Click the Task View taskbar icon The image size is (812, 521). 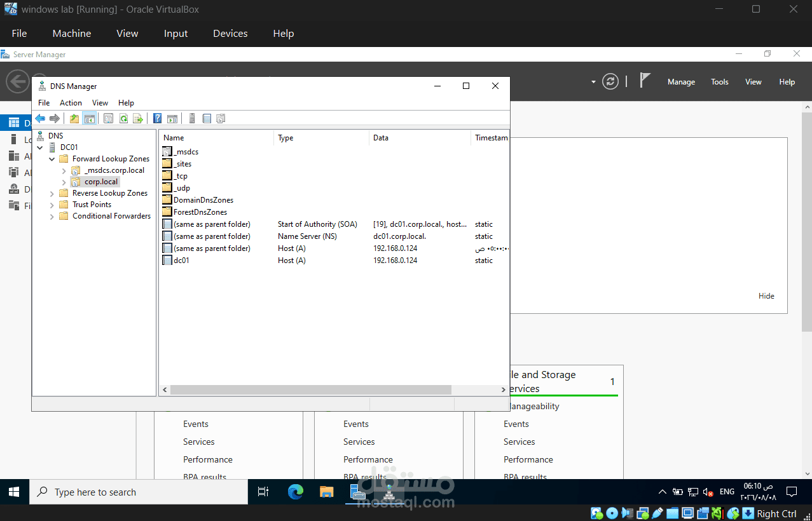[263, 492]
